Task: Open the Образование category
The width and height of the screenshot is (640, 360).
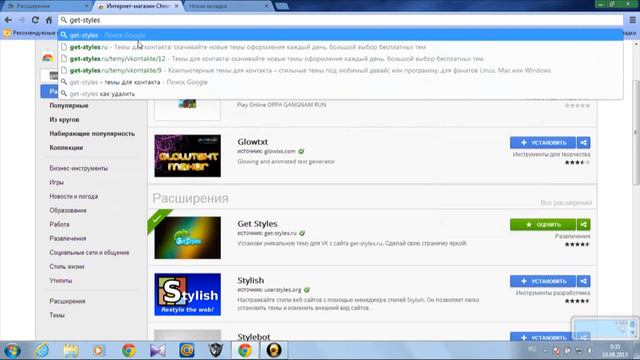Action: 68,210
